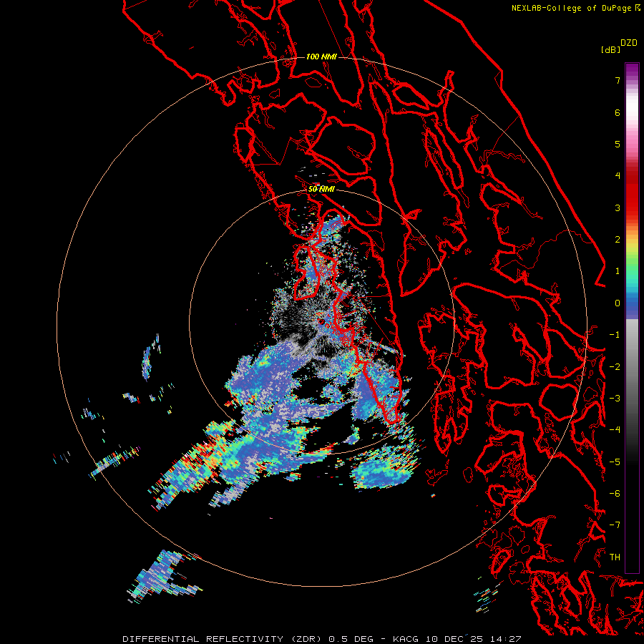Click the "DZD" legend title
This screenshot has width=644, height=644.
(x=629, y=43)
